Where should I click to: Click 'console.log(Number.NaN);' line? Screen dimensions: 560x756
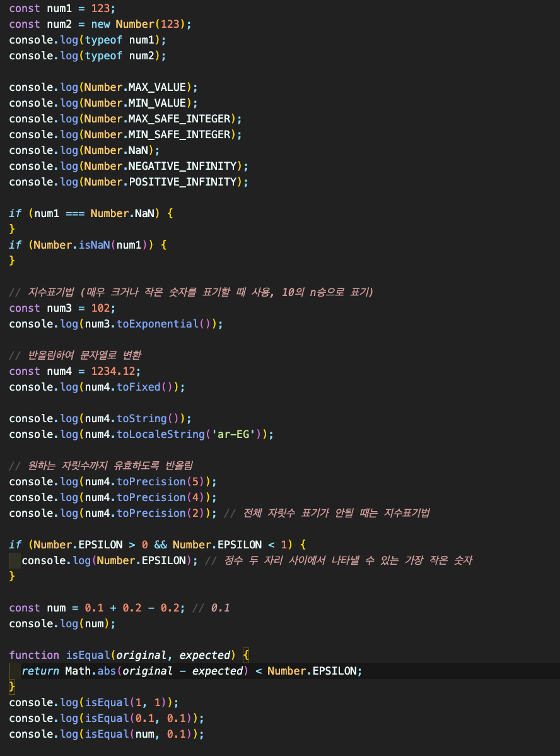click(x=85, y=150)
